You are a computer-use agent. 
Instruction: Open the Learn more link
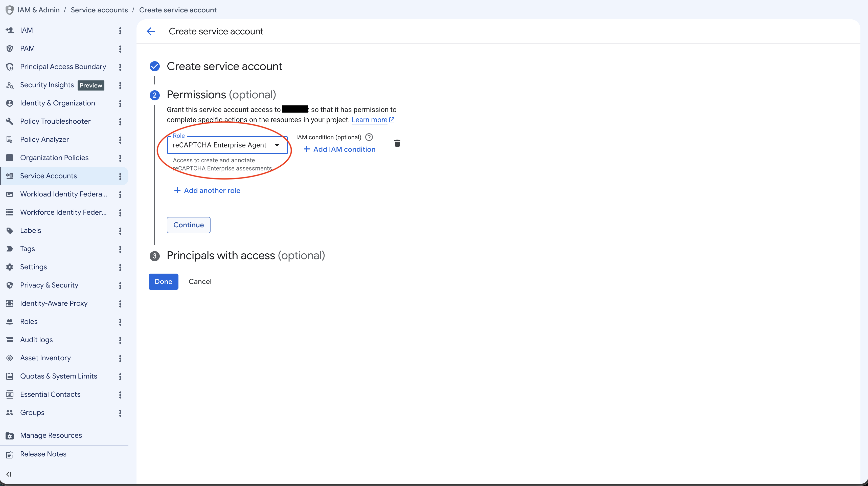click(373, 120)
